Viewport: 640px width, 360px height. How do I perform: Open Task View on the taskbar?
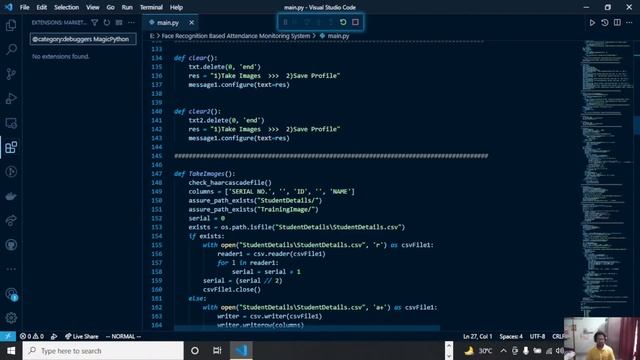217,351
